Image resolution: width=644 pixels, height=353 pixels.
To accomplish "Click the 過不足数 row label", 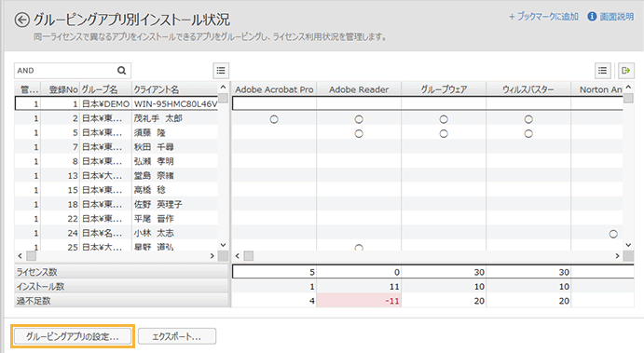I will click(121, 301).
